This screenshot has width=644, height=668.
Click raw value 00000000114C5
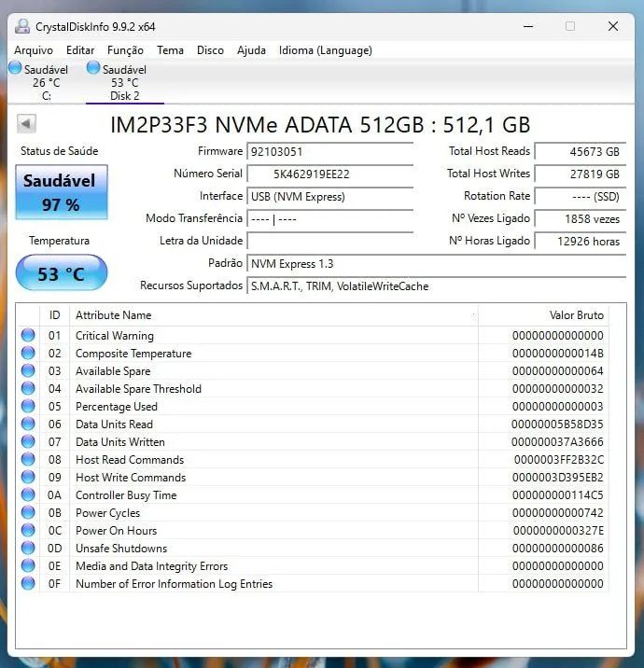558,495
